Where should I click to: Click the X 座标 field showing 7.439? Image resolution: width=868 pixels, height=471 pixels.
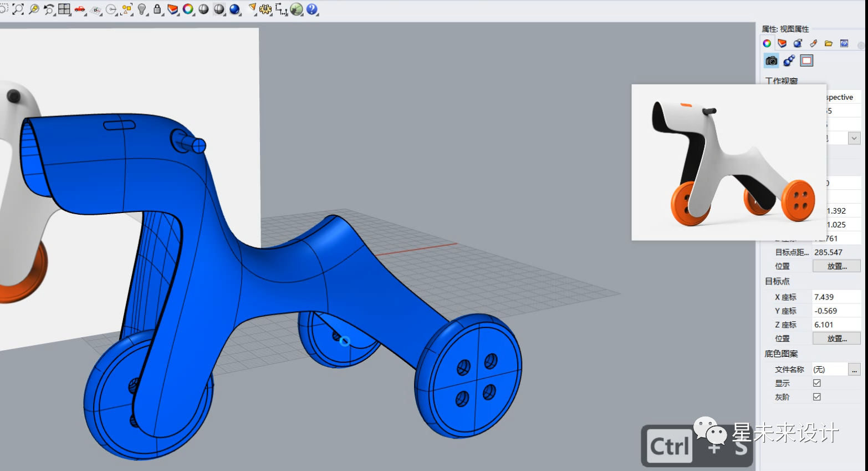coord(836,297)
